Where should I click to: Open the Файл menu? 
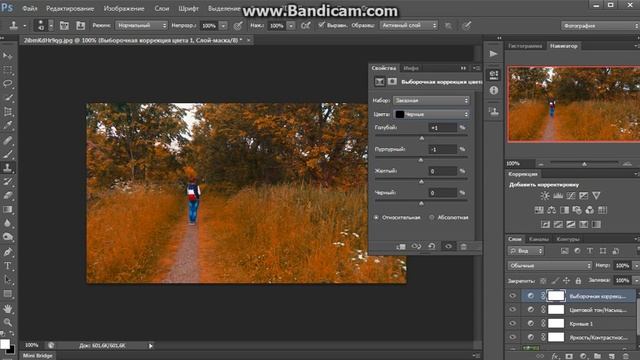point(30,8)
